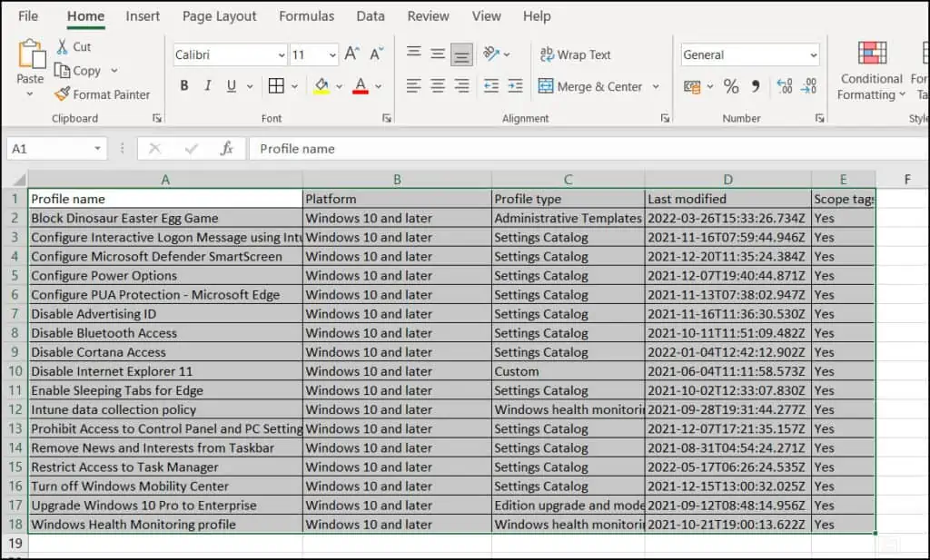Switch to the Page Layout tab

click(220, 16)
